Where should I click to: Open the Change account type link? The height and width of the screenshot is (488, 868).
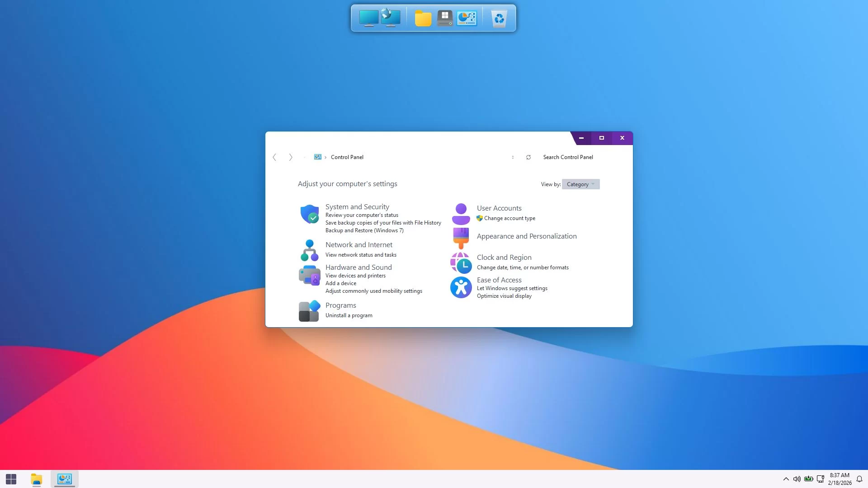coord(509,218)
